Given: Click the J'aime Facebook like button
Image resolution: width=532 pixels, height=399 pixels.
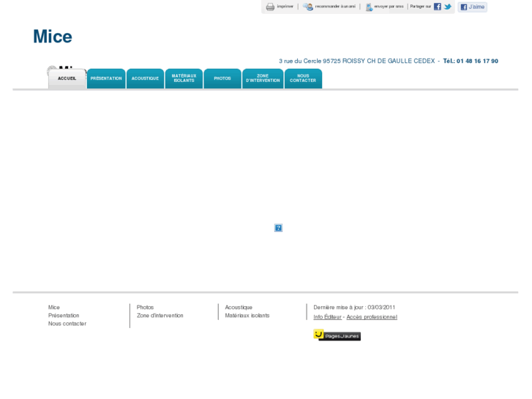Looking at the screenshot, I should coord(472,7).
